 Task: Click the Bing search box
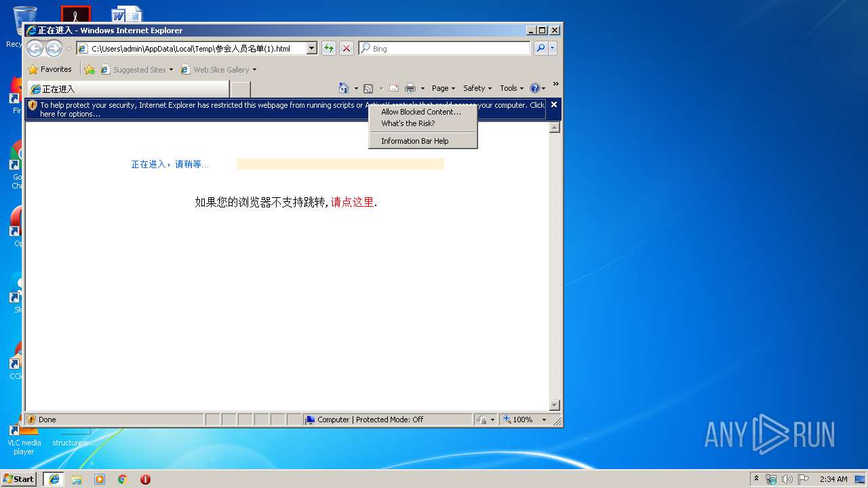pos(444,49)
